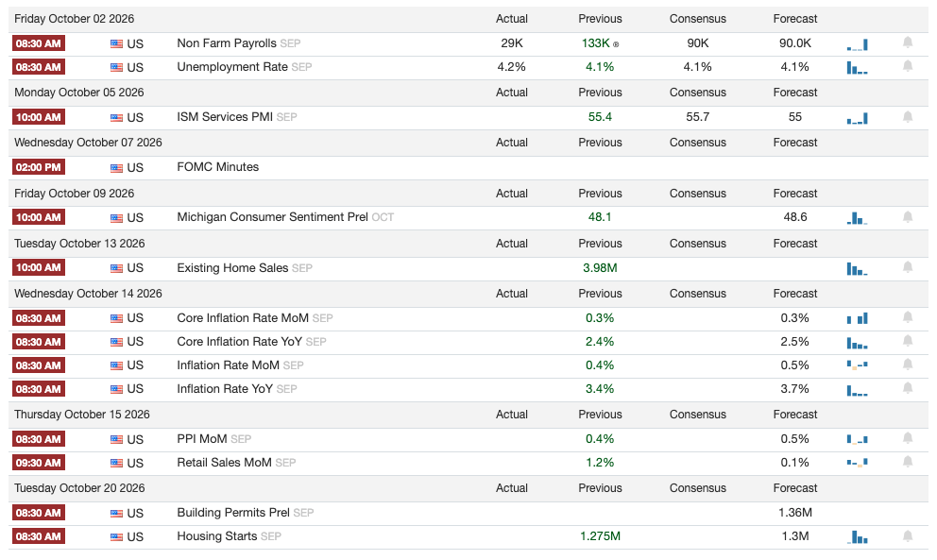
Task: Set alert bell for Existing Home Sales
Action: pyautogui.click(x=907, y=267)
